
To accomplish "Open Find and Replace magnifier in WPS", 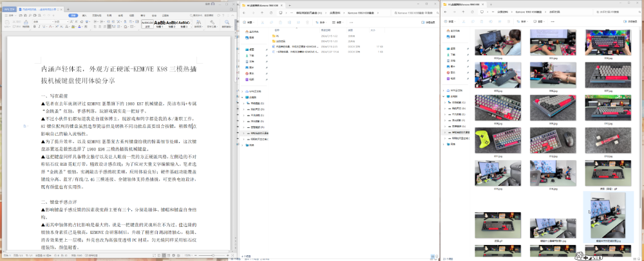I will [x=227, y=22].
